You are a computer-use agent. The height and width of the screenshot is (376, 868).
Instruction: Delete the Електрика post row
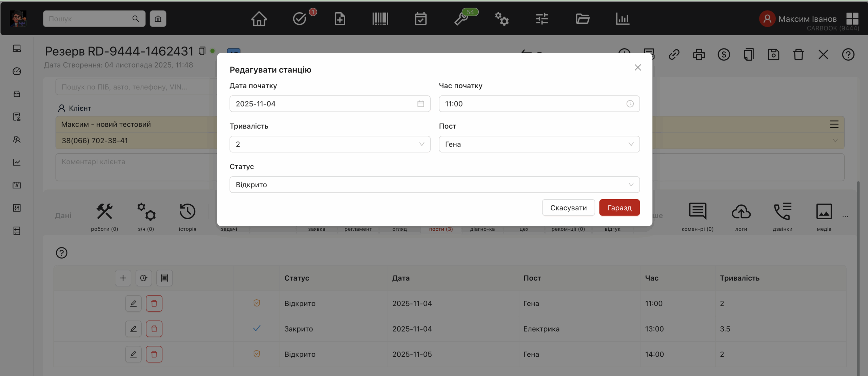point(154,329)
